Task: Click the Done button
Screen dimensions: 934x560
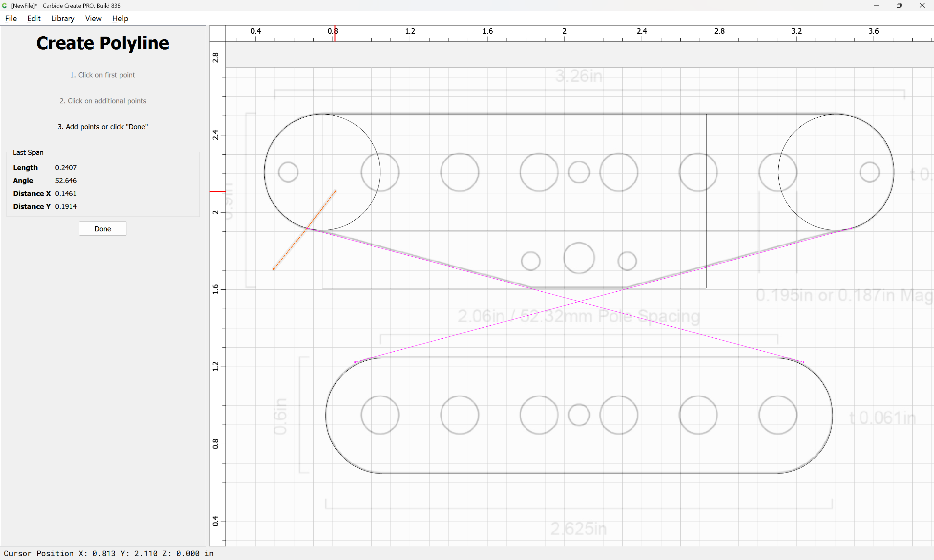Action: 103,229
